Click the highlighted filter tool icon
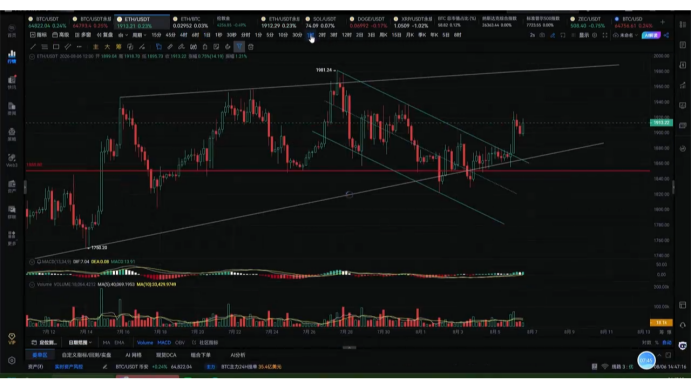Viewport: 692px width, 389px height. click(x=239, y=47)
